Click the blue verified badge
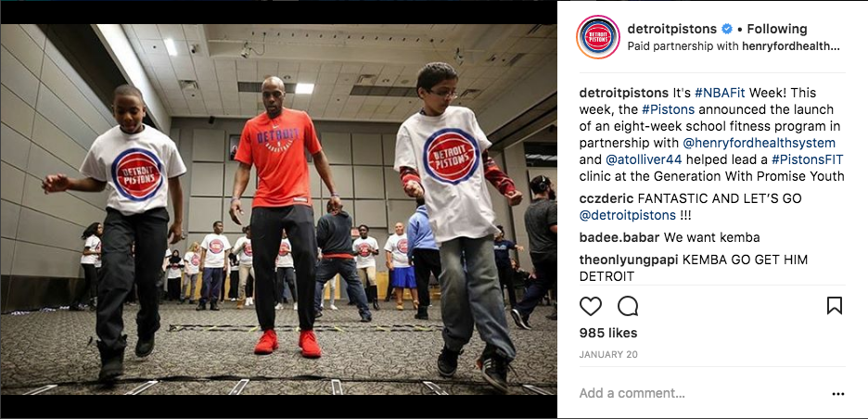Viewport: 868px width, 419px height. [x=727, y=29]
